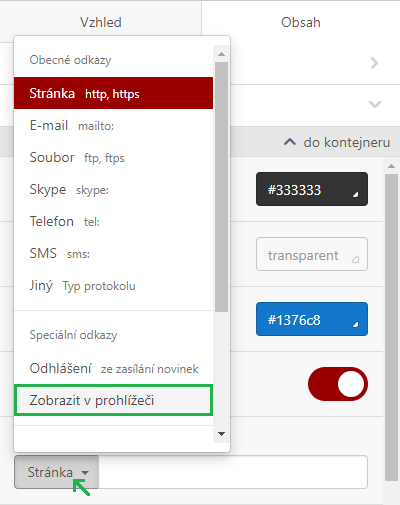The image size is (400, 505).
Task: Choose Skype link type
Action: [113, 189]
